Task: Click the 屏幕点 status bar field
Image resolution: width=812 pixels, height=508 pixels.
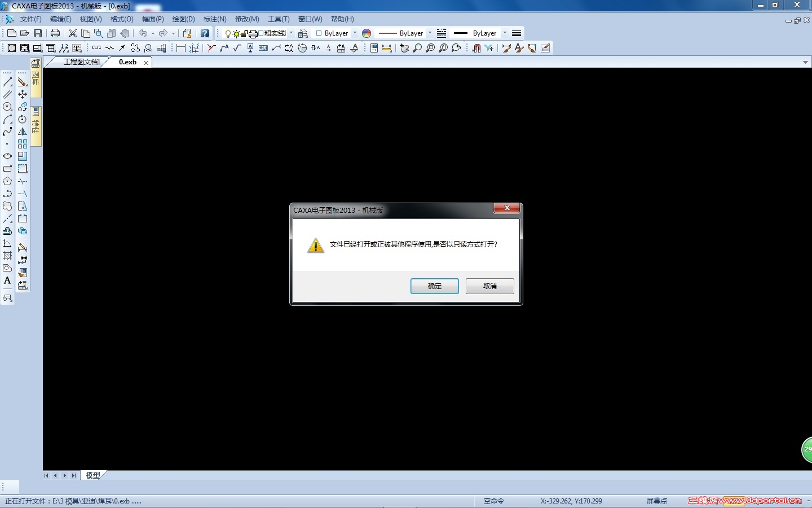Action: [x=657, y=501]
